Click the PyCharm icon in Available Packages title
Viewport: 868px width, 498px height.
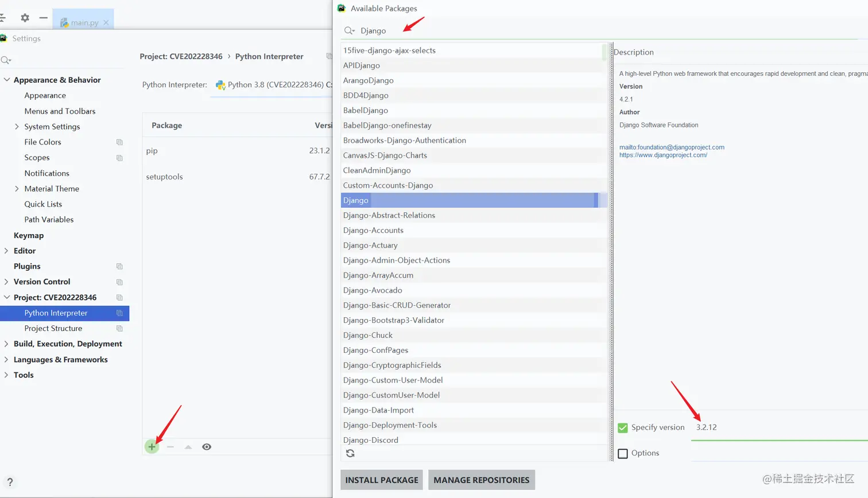[342, 8]
